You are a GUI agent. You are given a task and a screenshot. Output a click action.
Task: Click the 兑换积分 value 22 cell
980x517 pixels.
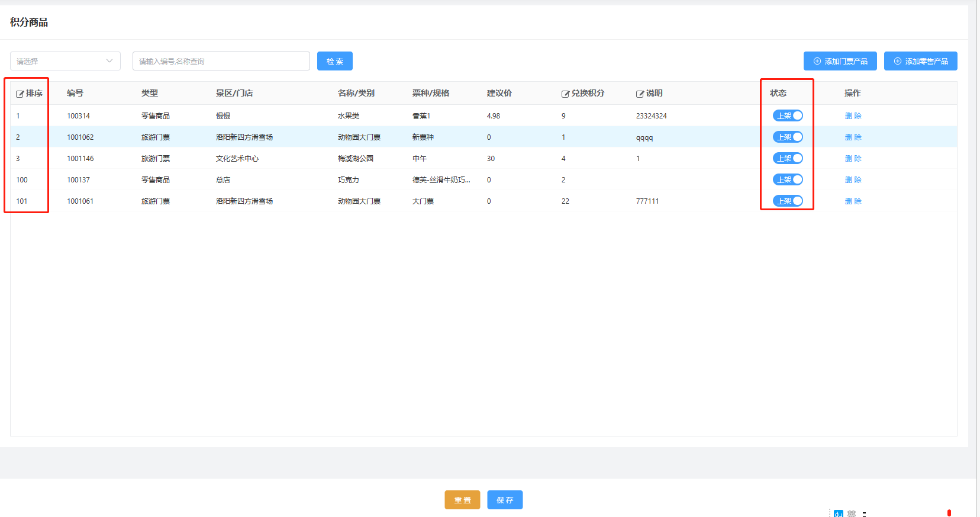pyautogui.click(x=565, y=201)
